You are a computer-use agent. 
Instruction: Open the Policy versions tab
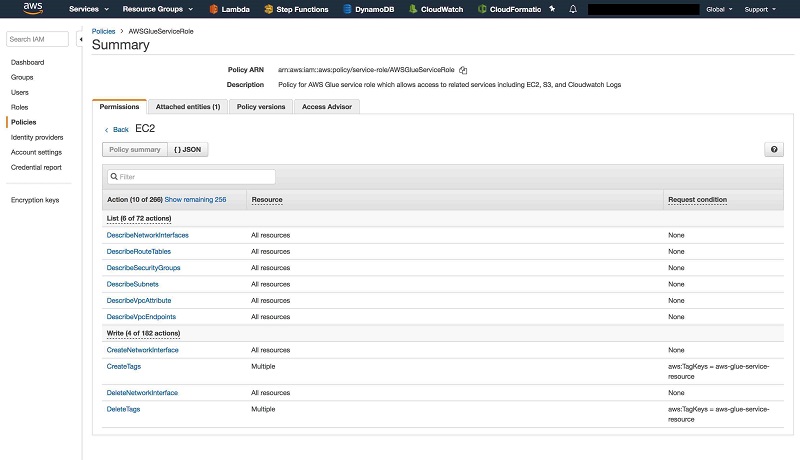pos(261,107)
